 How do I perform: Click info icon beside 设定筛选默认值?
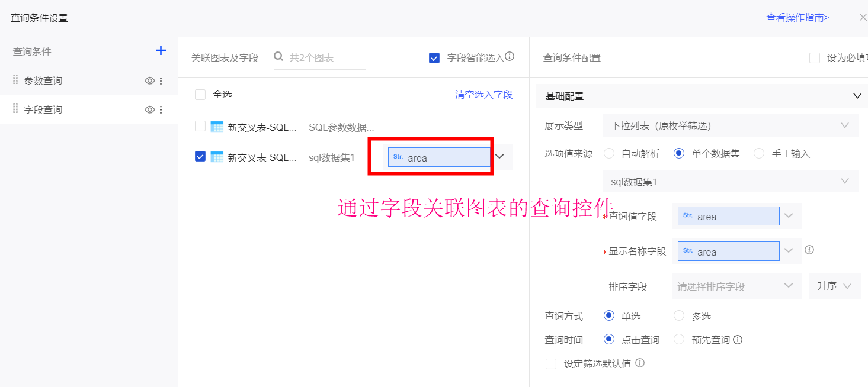click(x=640, y=363)
